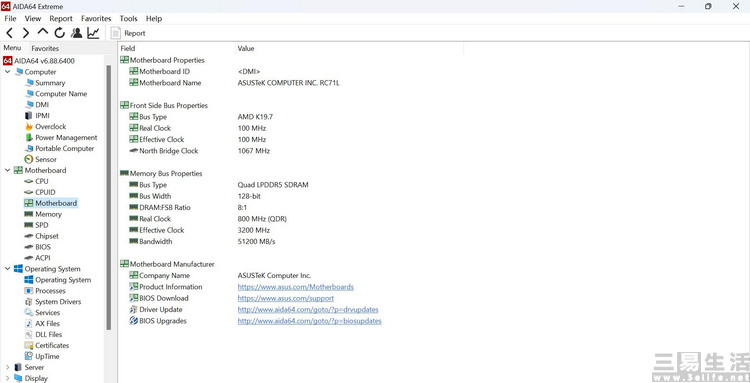Viewport: 750px width, 383px height.
Task: Open the File menu
Action: pos(10,19)
